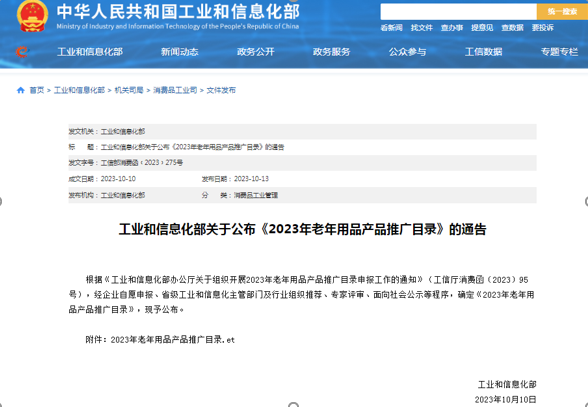Select the 找文件 search option
Image resolution: width=588 pixels, height=407 pixels.
point(422,28)
